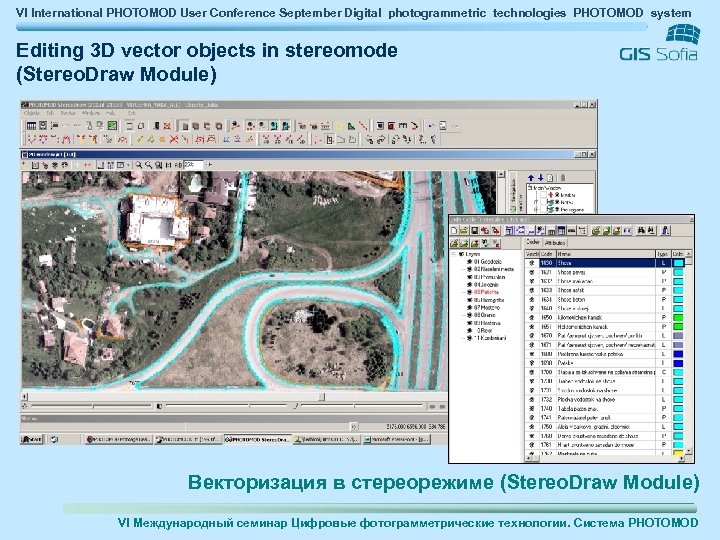Click the blue down arrow in the layer manager panel
720x540 pixels.
(x=540, y=178)
